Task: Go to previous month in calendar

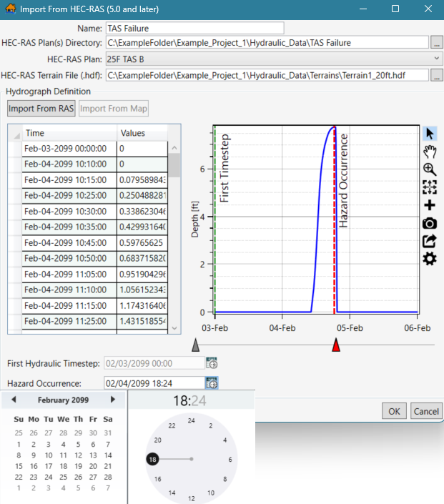Action: coord(14,400)
